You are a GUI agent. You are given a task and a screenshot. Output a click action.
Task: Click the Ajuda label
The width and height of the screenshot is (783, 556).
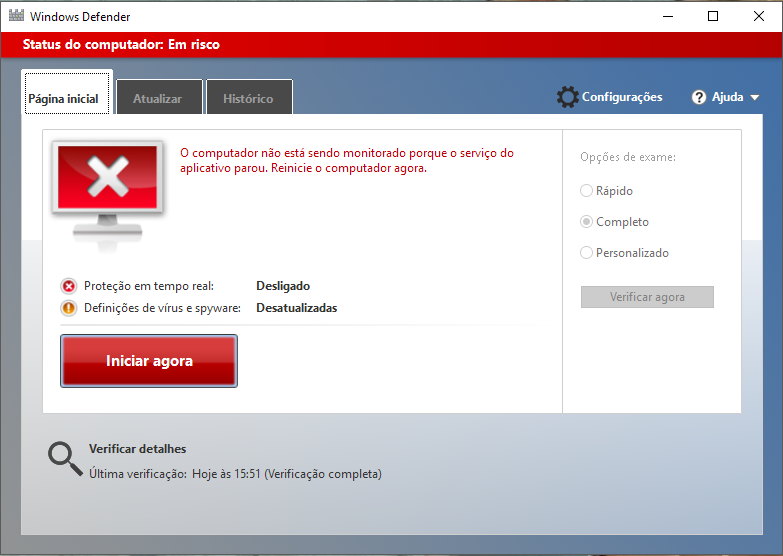[728, 97]
